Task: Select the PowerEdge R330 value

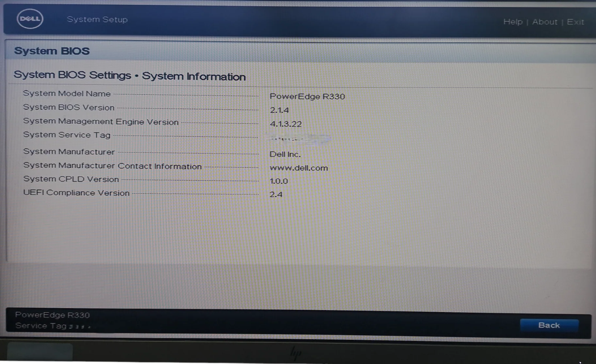Action: point(307,97)
